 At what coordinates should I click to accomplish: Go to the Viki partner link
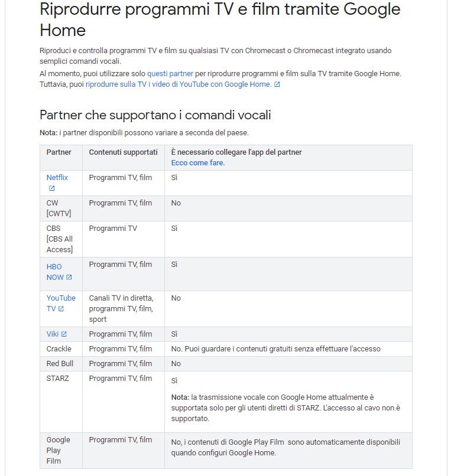53,334
